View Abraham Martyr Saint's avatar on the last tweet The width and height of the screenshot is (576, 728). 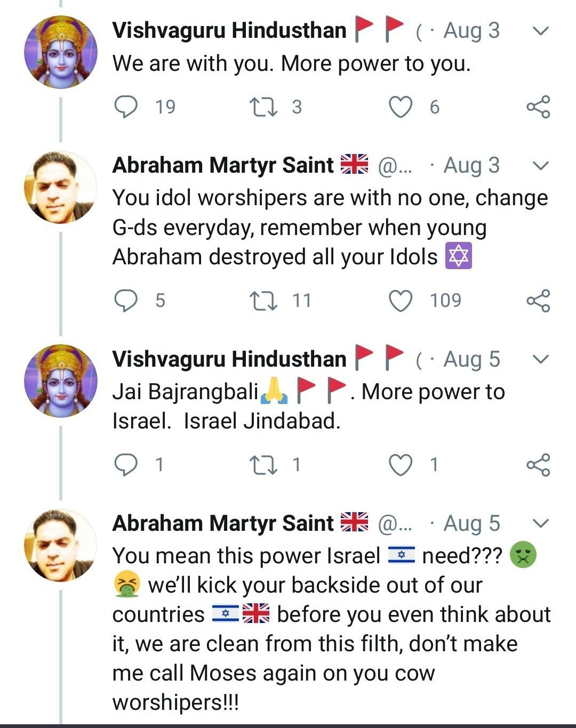(61, 545)
